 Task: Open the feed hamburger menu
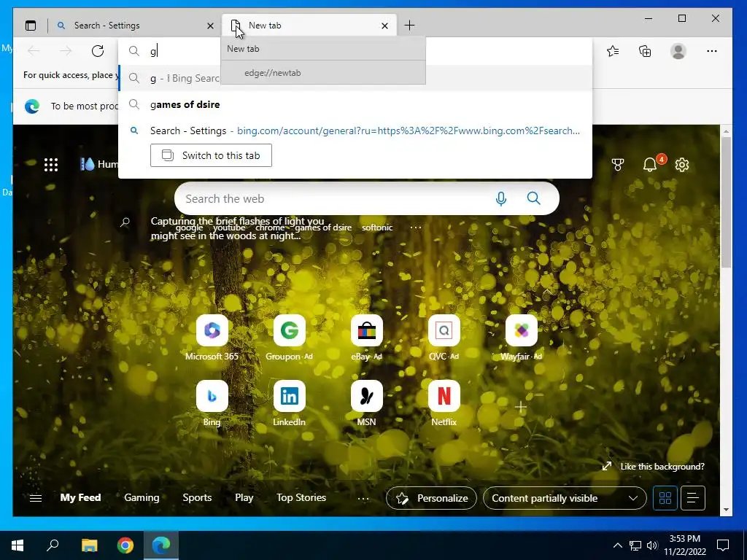click(36, 498)
